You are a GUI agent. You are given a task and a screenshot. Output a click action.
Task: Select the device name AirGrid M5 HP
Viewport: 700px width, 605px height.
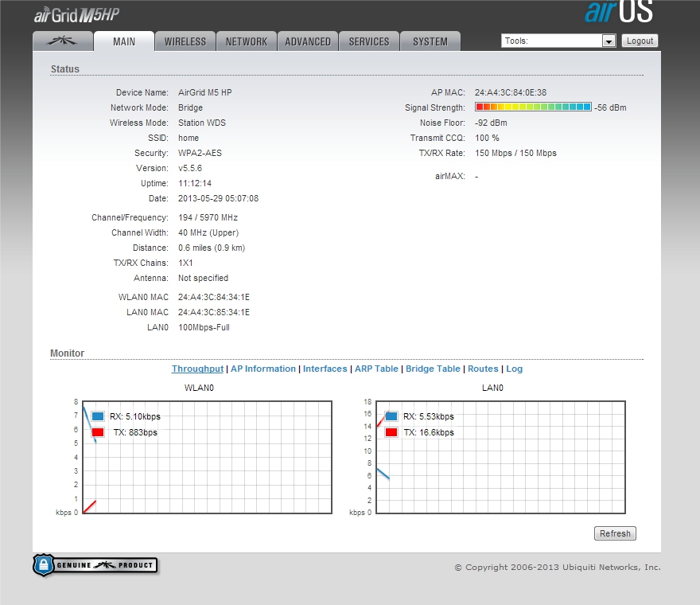[205, 92]
